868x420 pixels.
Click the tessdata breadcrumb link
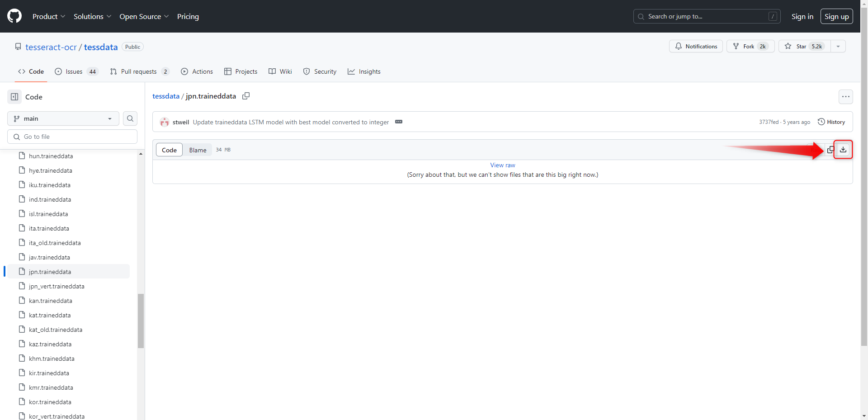pos(166,96)
